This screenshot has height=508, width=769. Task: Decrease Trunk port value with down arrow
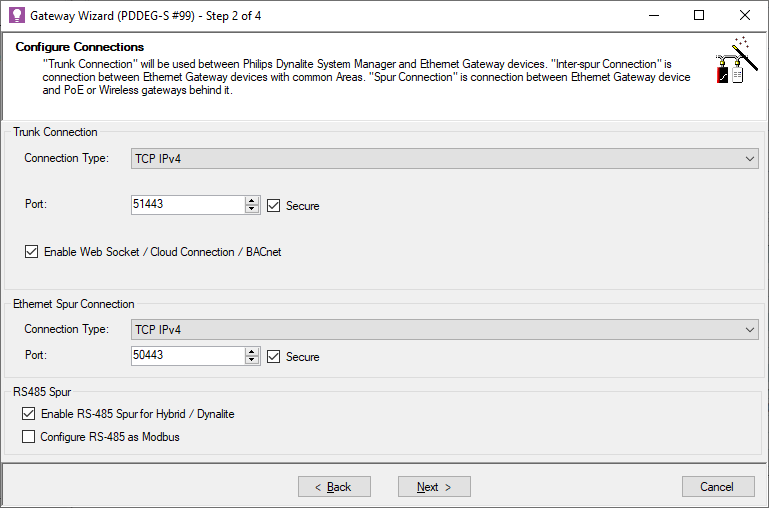pyautogui.click(x=252, y=210)
